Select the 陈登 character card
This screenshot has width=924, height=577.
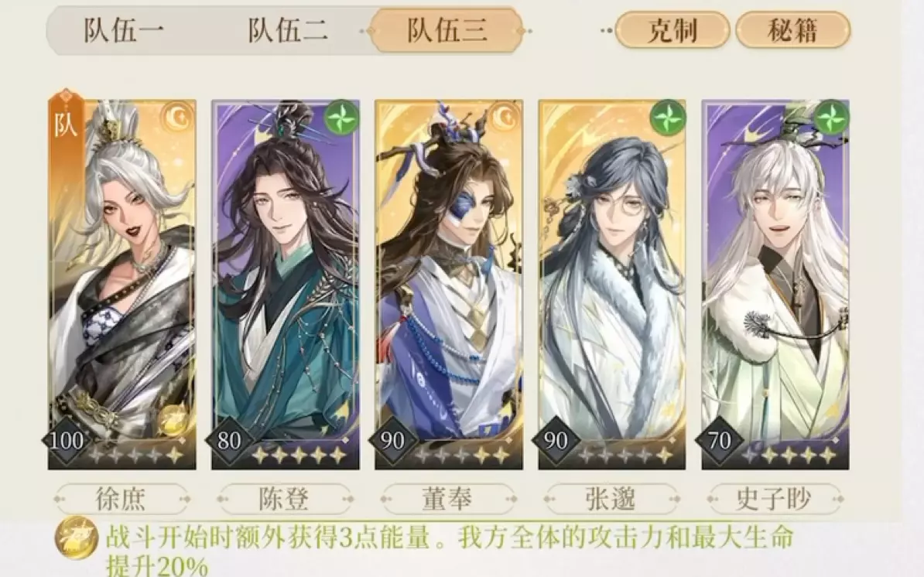coord(286,285)
